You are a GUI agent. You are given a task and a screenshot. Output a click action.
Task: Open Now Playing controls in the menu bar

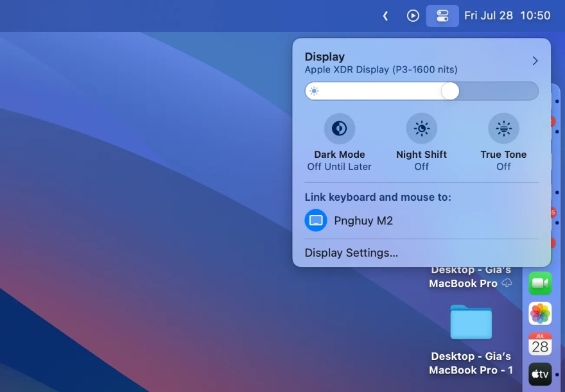[413, 15]
